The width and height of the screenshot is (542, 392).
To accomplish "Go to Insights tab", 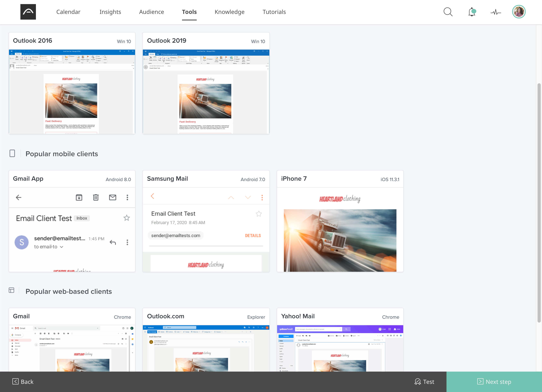I will pyautogui.click(x=110, y=12).
